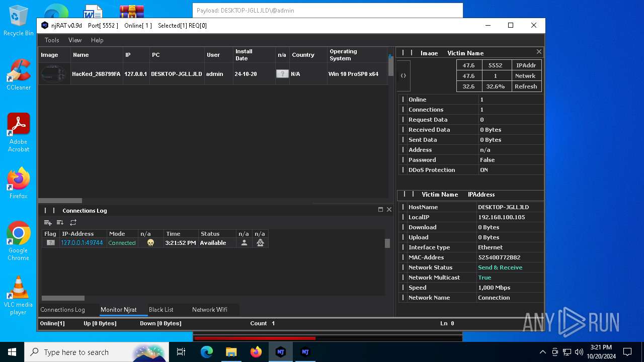This screenshot has width=644, height=362.
Task: Switch to the Network Wifi tab
Action: pyautogui.click(x=210, y=310)
